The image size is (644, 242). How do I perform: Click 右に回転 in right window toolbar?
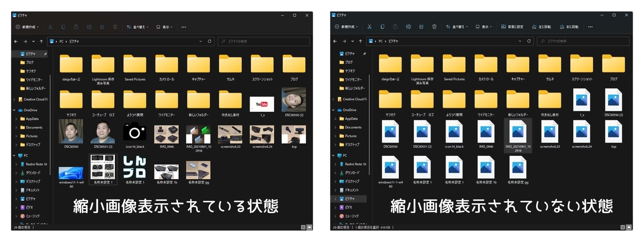(569, 26)
